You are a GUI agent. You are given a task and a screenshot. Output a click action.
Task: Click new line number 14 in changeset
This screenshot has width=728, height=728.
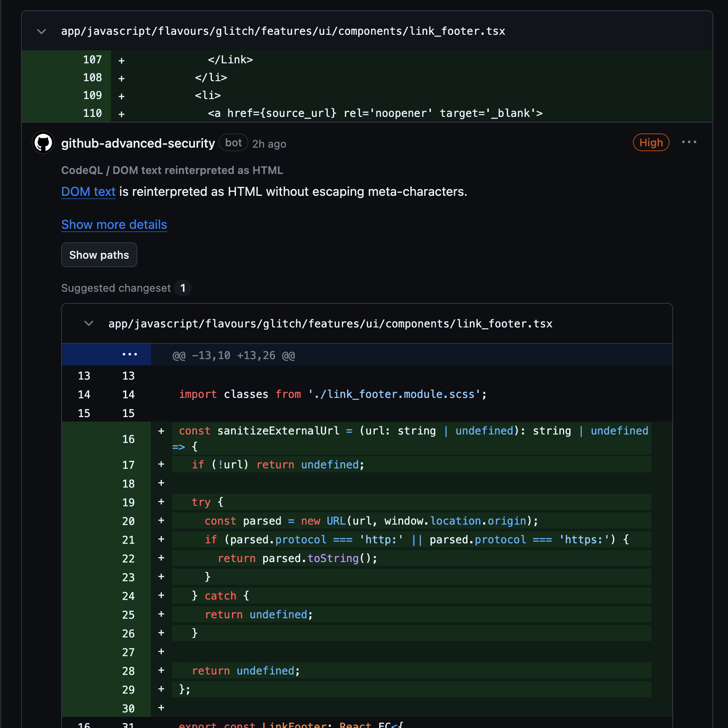(128, 395)
